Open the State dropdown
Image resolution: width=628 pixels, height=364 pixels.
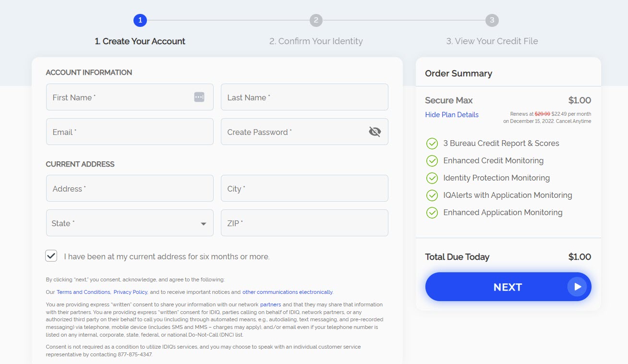click(130, 223)
